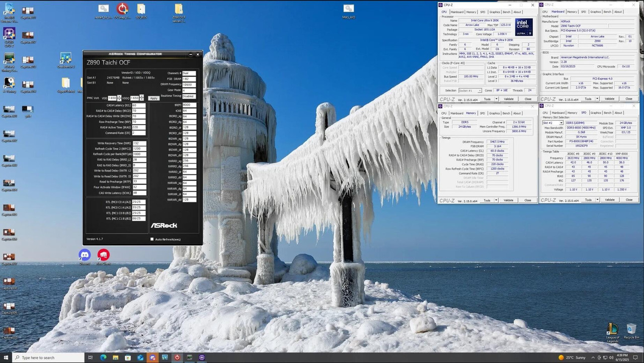Click Tools button in CPU-Z Memory window

487,200
